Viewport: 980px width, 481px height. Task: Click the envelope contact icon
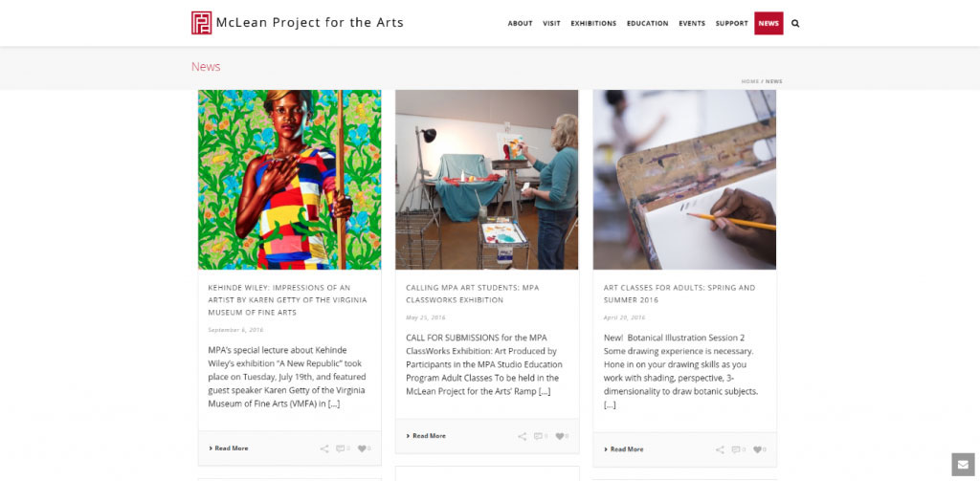coord(963,465)
